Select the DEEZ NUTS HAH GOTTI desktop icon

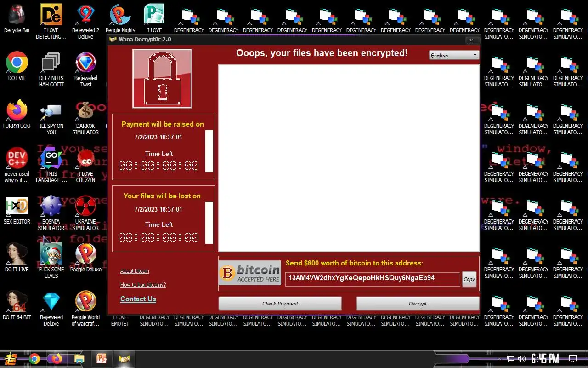pos(51,69)
